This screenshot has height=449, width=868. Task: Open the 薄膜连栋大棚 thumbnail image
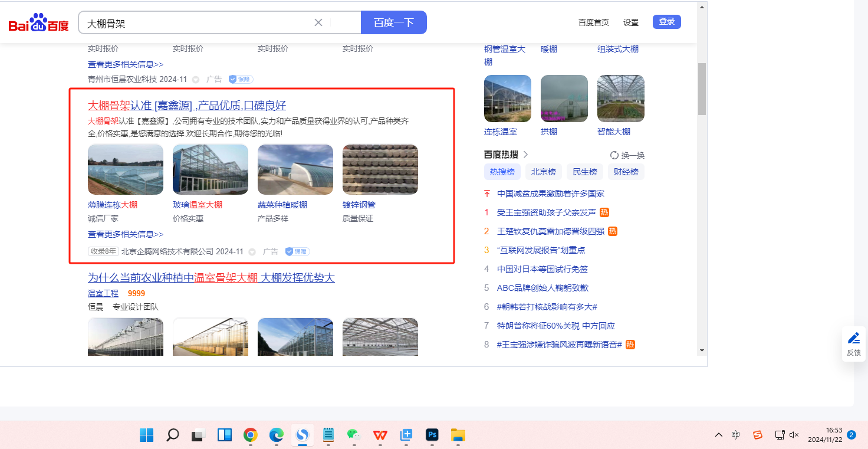click(x=126, y=169)
